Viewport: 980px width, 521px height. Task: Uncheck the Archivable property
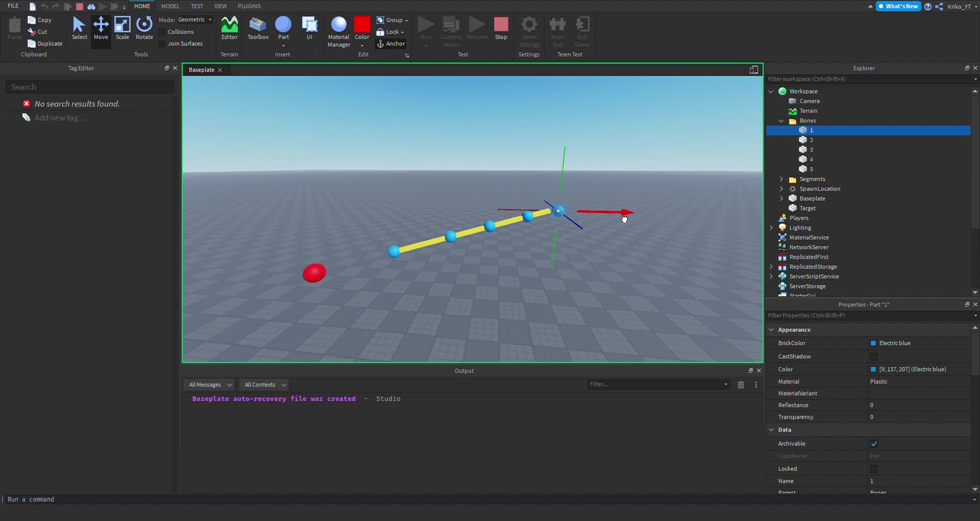tap(874, 444)
